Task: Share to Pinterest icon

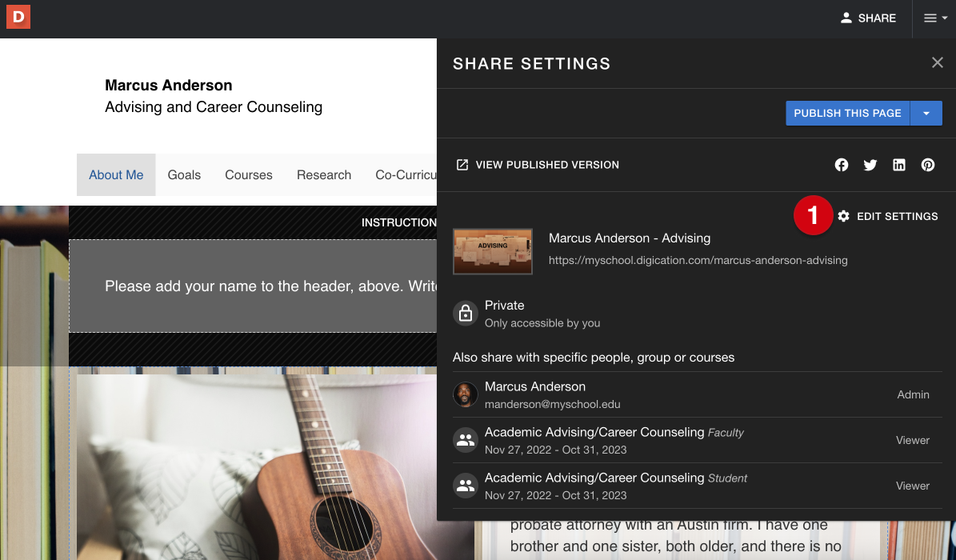Action: click(928, 165)
